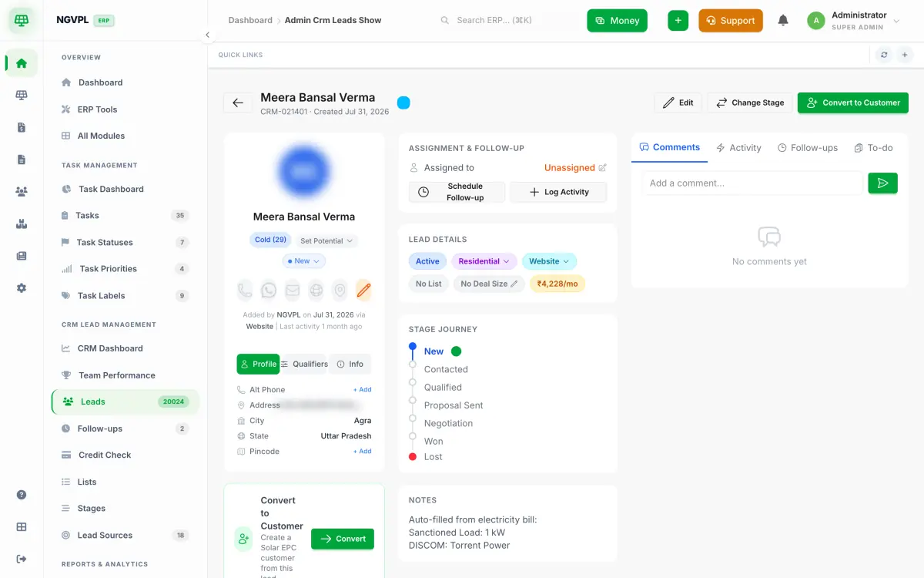The height and width of the screenshot is (578, 924).
Task: Click the phone call icon under the lead name
Action: (245, 291)
